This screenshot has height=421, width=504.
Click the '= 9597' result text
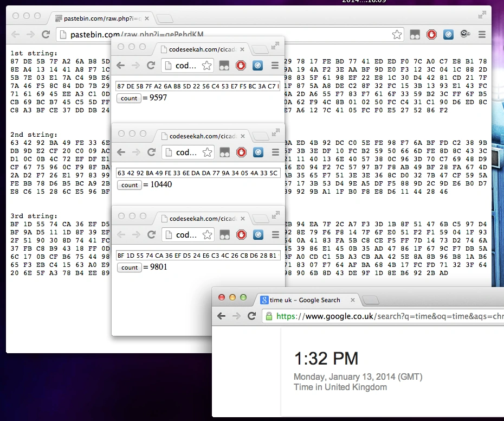pyautogui.click(x=155, y=98)
